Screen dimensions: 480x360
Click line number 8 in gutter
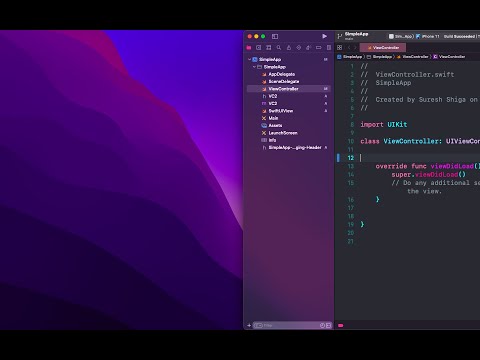(352, 124)
